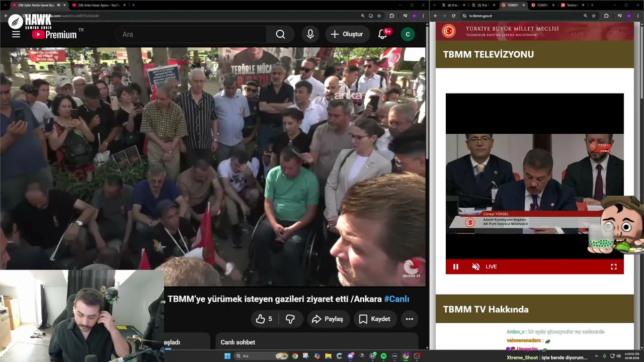Start voice search with the microphone
Screen dimensions: 644x362
[310, 34]
